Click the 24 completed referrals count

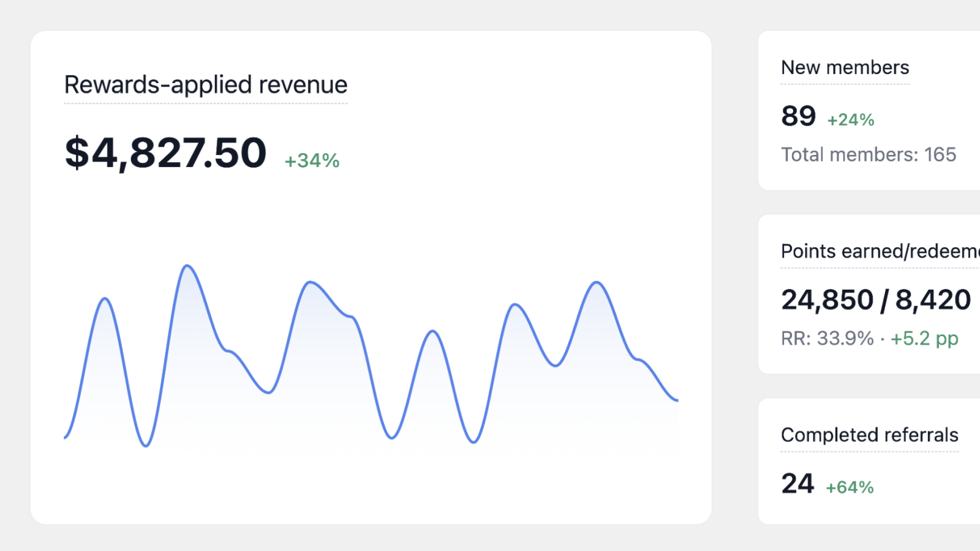pos(797,484)
